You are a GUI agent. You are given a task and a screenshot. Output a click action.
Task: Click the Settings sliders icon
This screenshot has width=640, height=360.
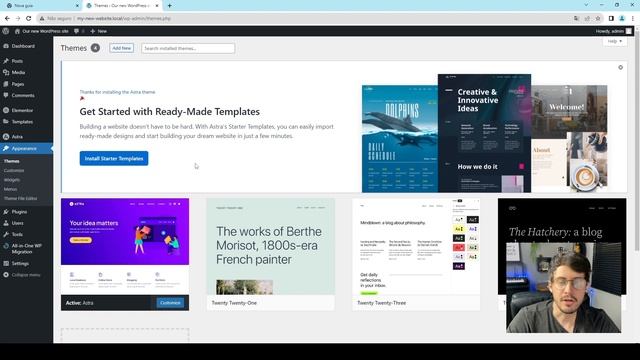tap(6, 263)
